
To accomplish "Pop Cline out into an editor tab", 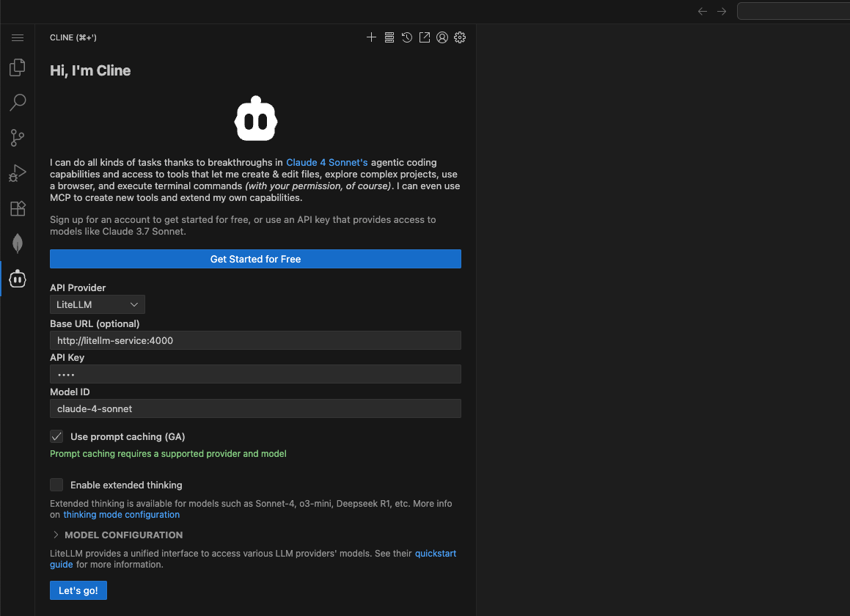I will point(425,37).
